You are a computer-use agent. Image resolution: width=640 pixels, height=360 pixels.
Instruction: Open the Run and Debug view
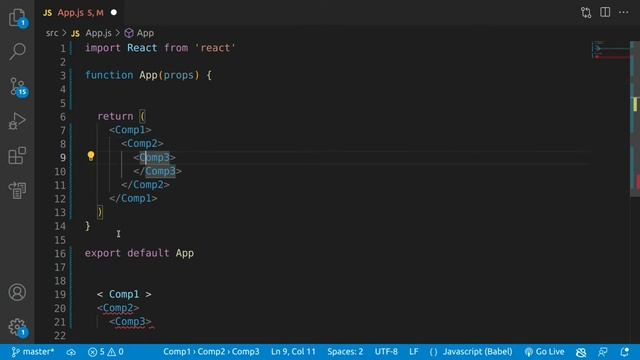[17, 121]
